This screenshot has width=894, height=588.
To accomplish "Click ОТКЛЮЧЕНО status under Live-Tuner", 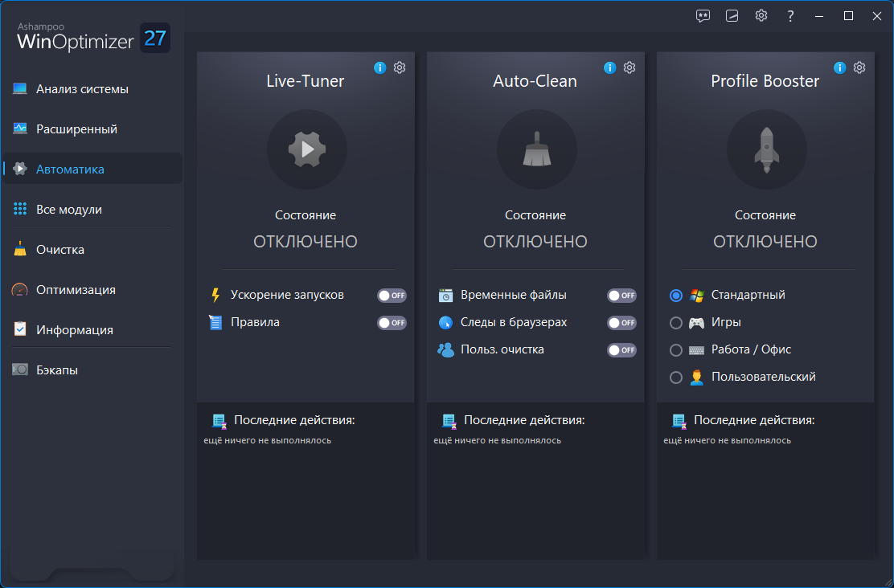I will (306, 242).
